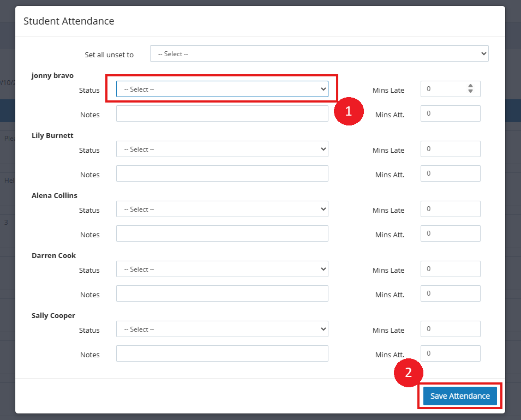Focus Mins Att. field for Alena Collins

point(450,233)
